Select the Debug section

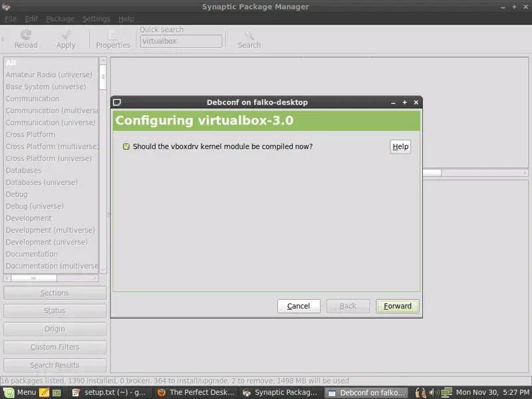point(51,194)
